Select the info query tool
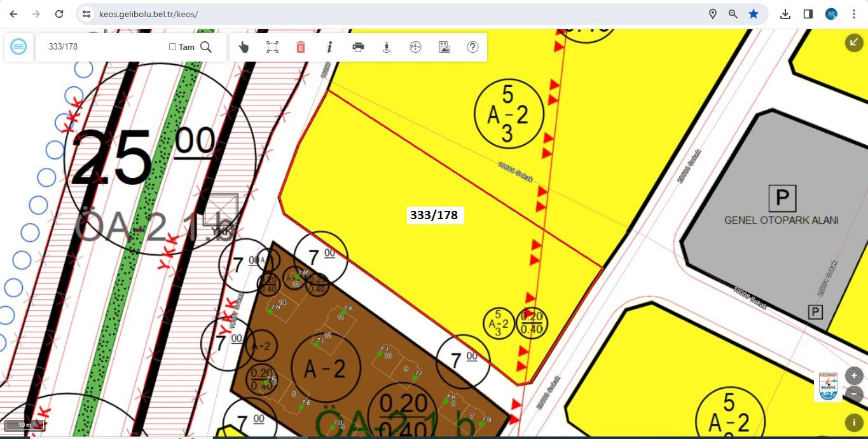The width and height of the screenshot is (868, 439). point(329,47)
